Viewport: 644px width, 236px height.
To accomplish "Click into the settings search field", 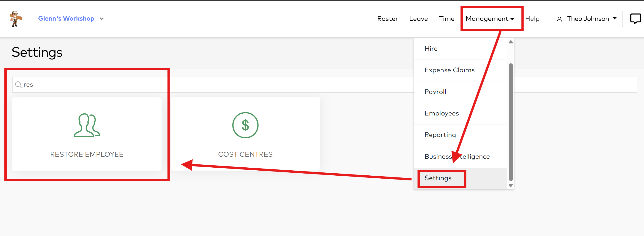I will point(200,85).
